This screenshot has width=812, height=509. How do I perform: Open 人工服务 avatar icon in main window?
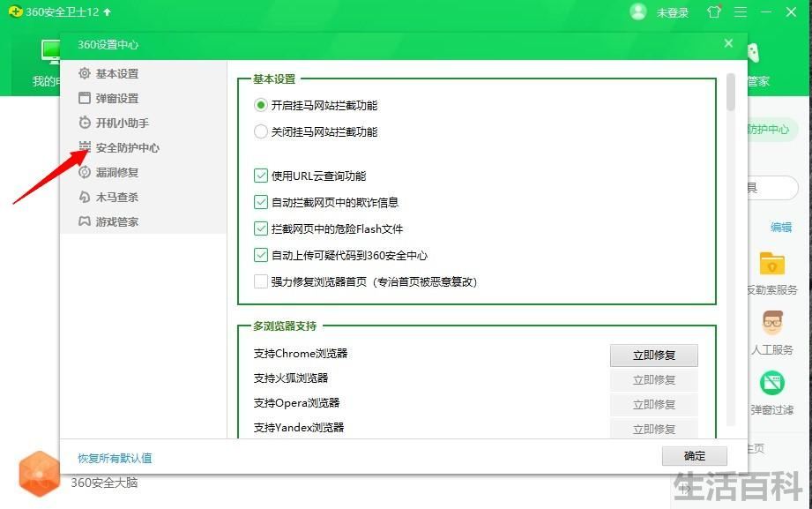(772, 324)
